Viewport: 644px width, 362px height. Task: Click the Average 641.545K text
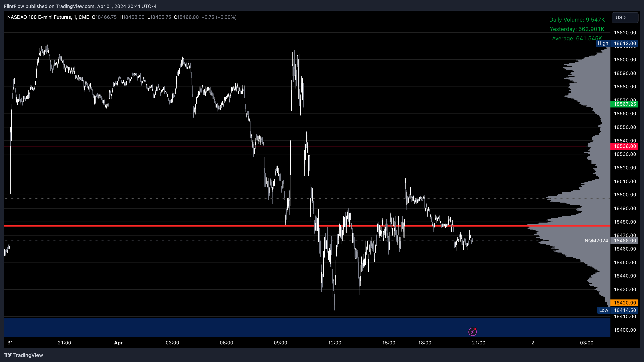(x=577, y=39)
